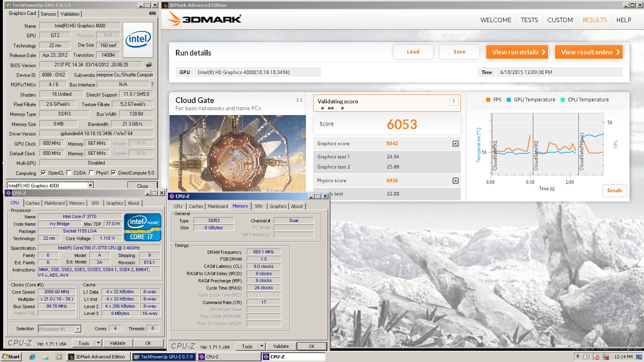
Task: Open Internet Explorer from the taskbar
Action: click(32, 357)
